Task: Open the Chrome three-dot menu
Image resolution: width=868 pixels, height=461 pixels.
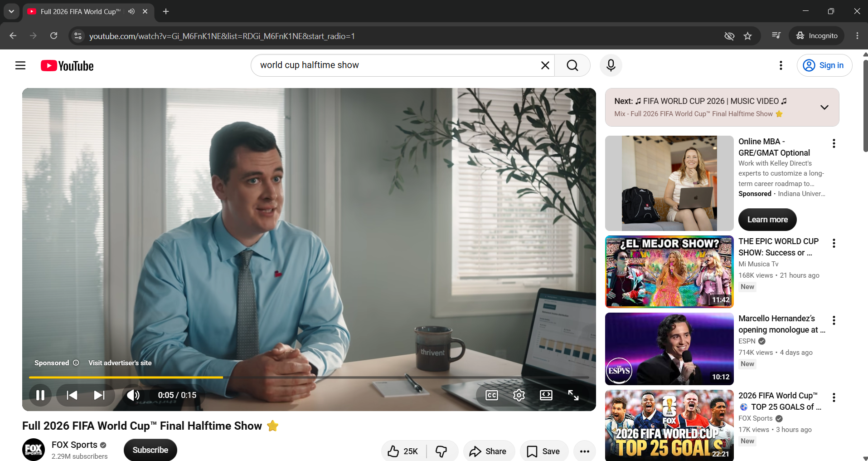Action: pos(857,35)
